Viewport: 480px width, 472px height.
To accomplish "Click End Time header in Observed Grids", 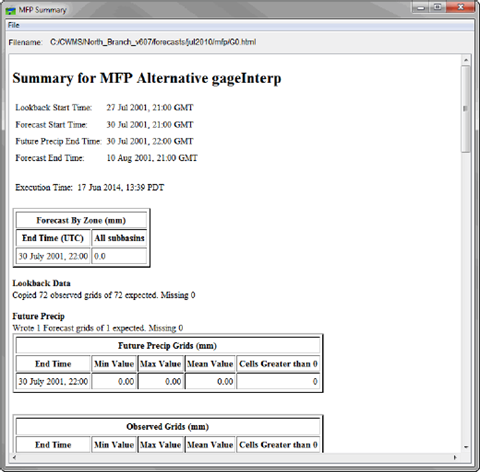I will 53,445.
